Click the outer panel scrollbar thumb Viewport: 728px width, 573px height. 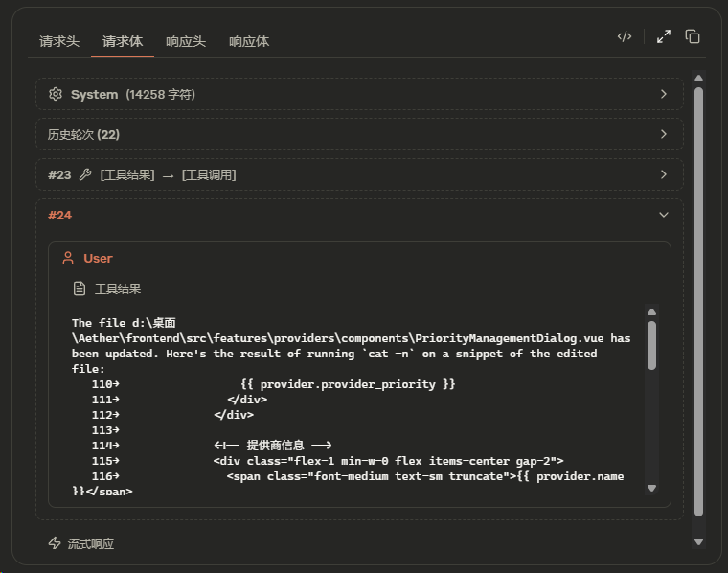point(698,302)
